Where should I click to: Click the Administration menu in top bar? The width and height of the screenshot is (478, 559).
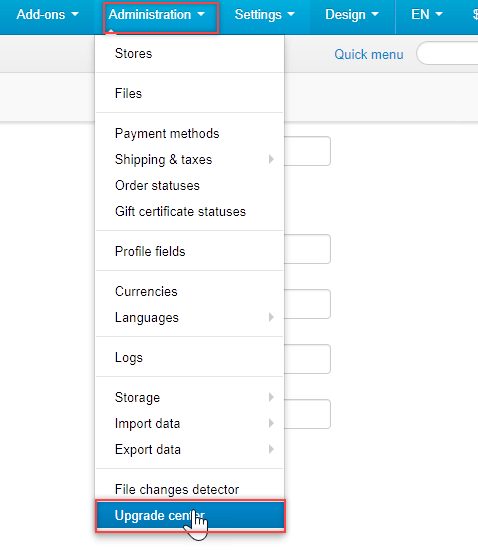click(x=156, y=15)
